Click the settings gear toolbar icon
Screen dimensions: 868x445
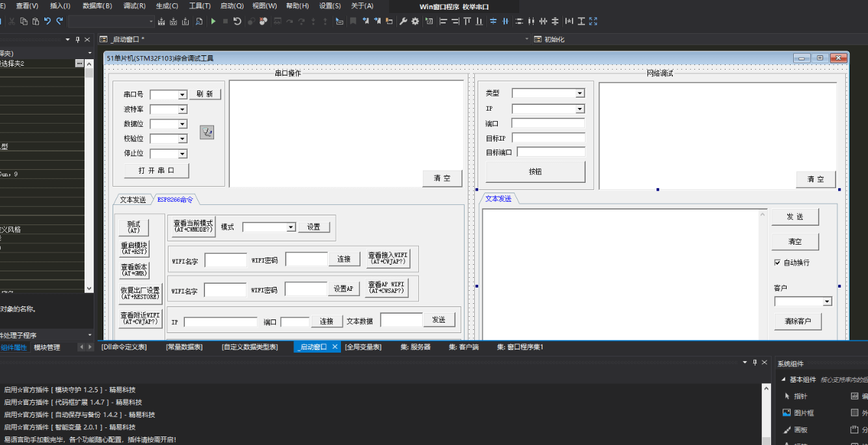click(416, 21)
